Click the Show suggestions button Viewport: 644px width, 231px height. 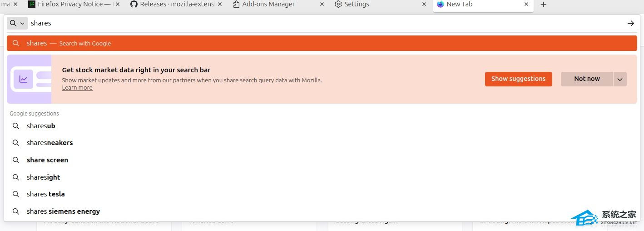tap(518, 79)
